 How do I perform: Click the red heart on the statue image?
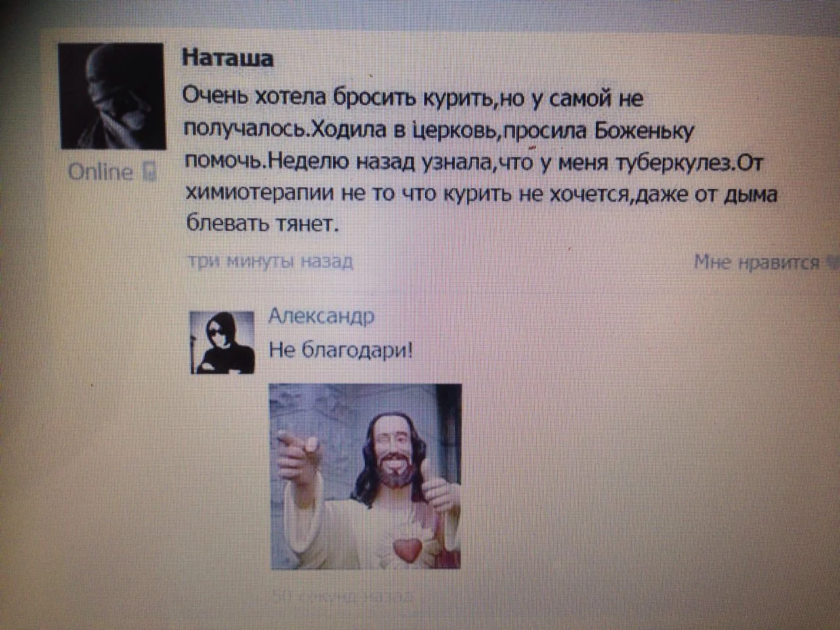406,549
